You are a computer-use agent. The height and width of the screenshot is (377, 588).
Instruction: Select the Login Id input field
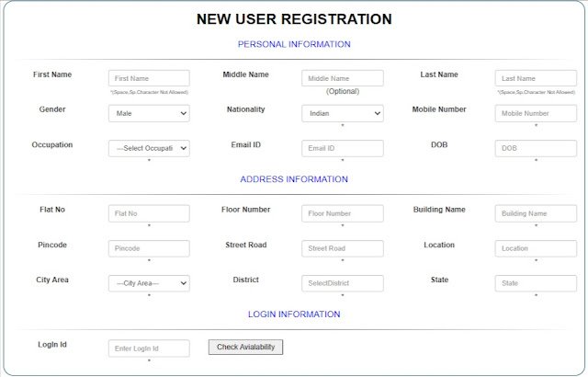tap(149, 348)
